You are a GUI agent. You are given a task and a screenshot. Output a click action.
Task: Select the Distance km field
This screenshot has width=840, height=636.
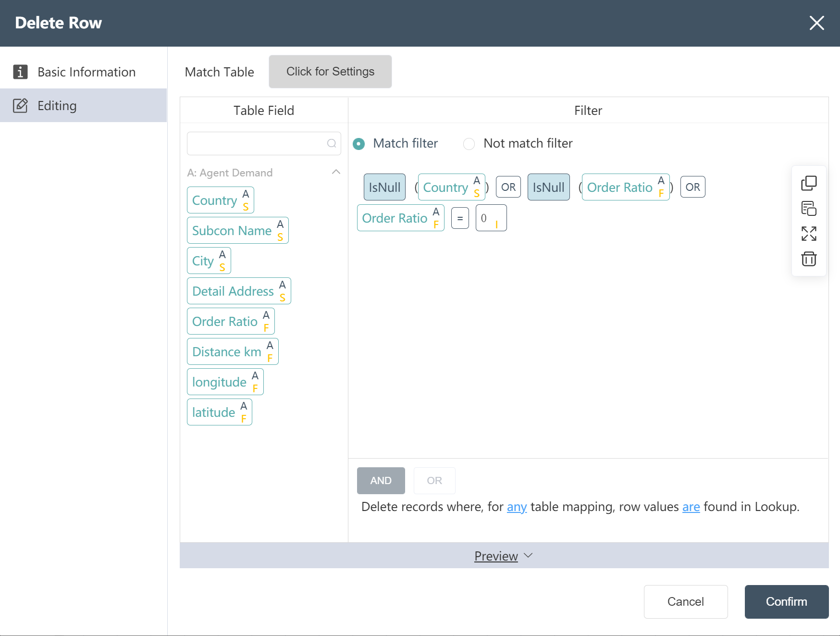point(233,351)
